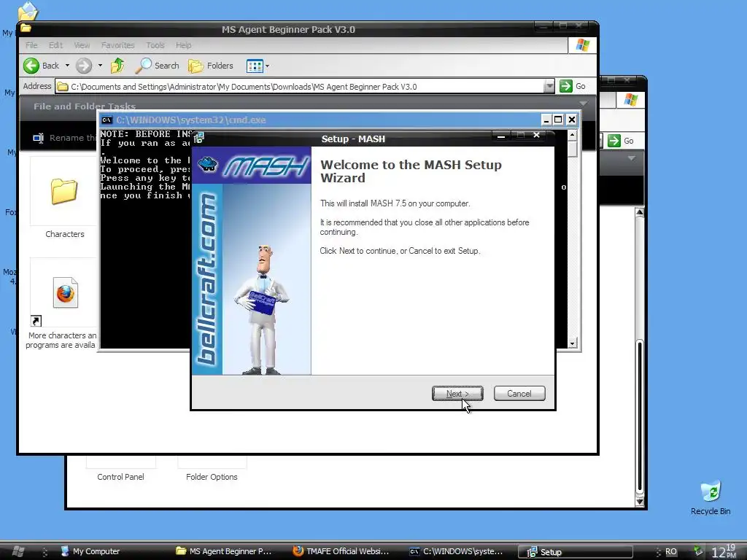Close the cmd.exe window
Image resolution: width=747 pixels, height=560 pixels.
click(x=572, y=120)
